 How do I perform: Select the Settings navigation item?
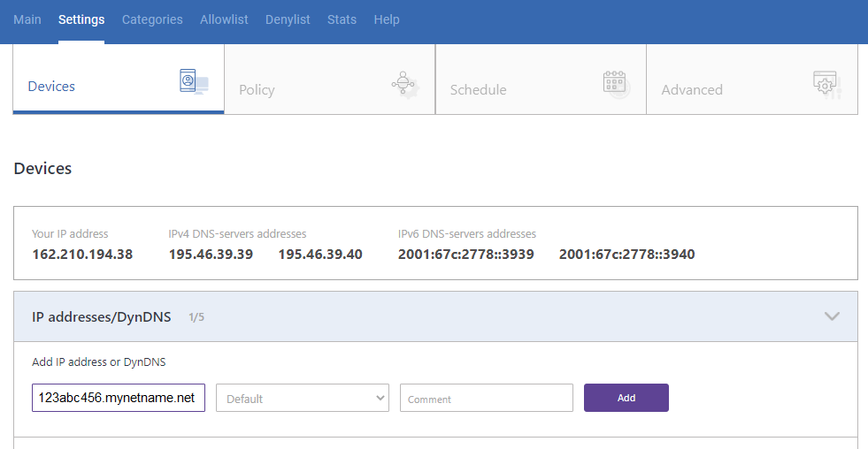point(81,19)
